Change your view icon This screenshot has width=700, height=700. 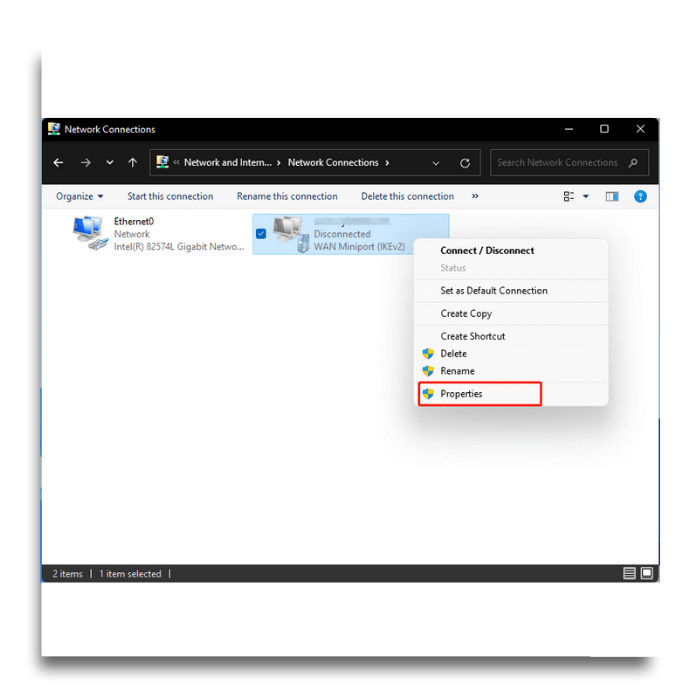point(569,196)
